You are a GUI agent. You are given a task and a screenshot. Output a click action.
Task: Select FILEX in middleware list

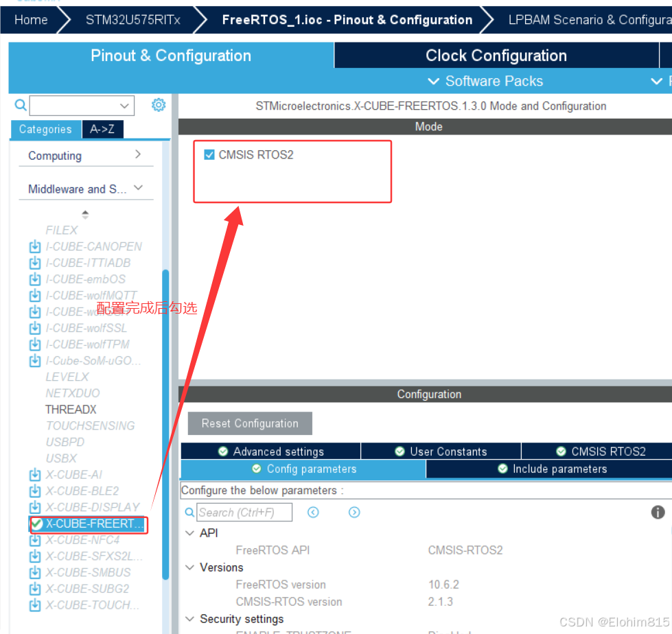pos(62,231)
